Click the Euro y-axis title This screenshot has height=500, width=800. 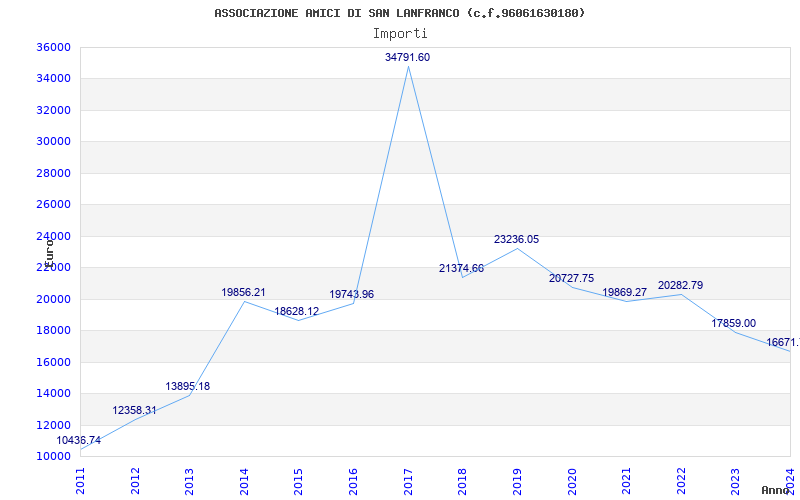click(x=49, y=252)
